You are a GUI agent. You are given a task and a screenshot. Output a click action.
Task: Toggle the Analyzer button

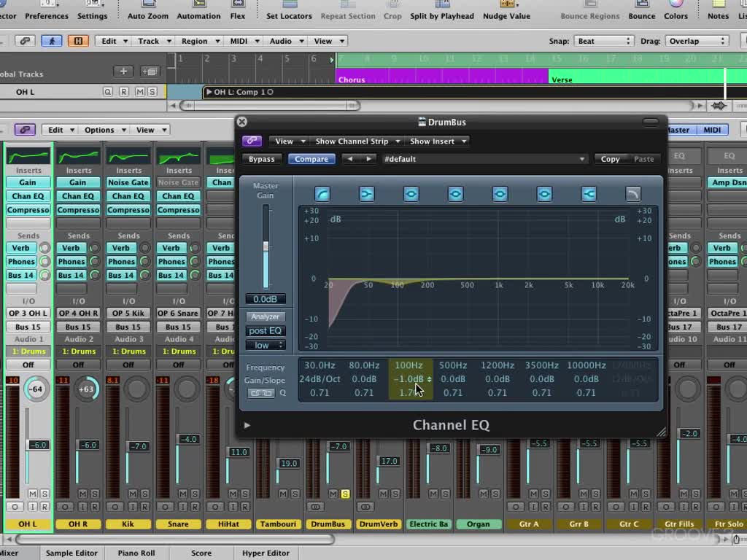click(265, 316)
